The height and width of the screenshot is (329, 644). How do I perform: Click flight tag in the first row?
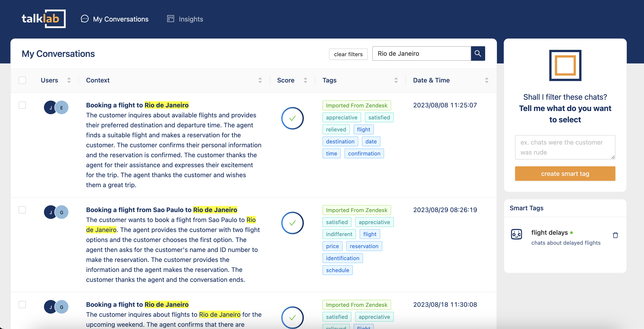pos(363,130)
